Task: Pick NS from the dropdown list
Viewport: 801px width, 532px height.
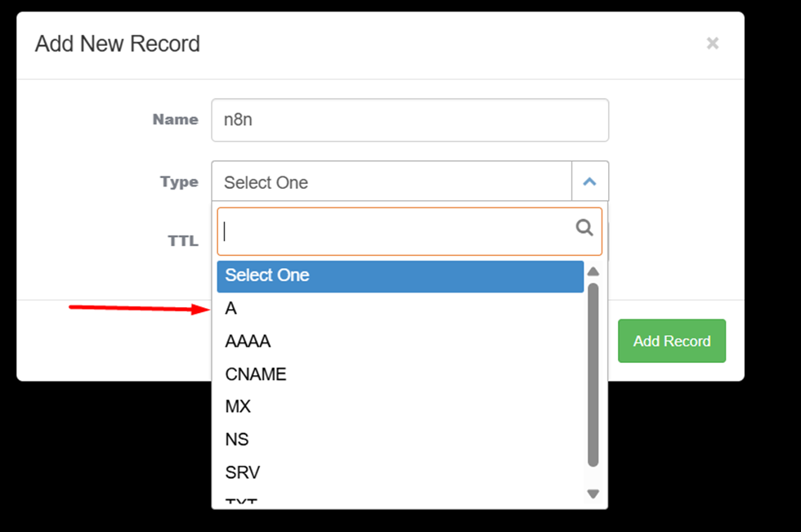Action: 237,440
